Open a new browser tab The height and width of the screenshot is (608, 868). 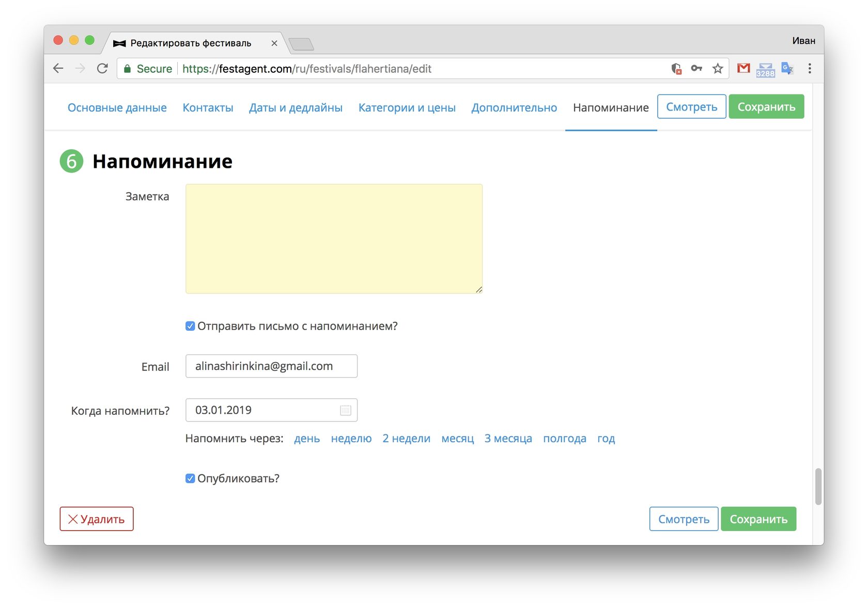pos(301,44)
